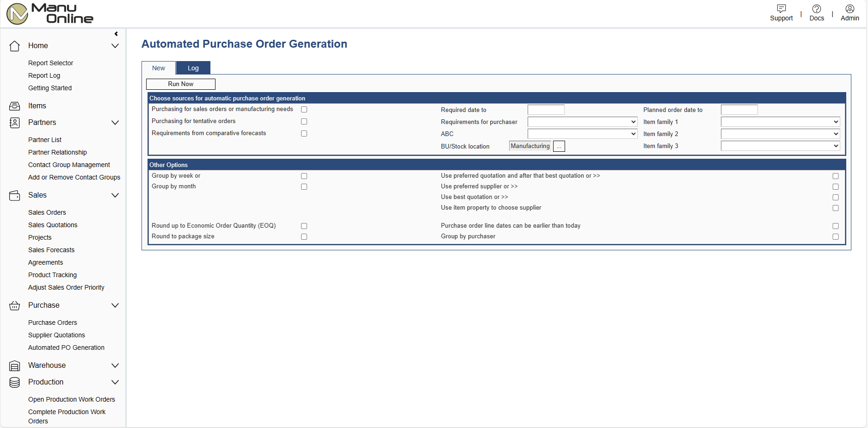This screenshot has height=428, width=868.
Task: Enable purchasing for tentative orders checkbox
Action: 304,122
